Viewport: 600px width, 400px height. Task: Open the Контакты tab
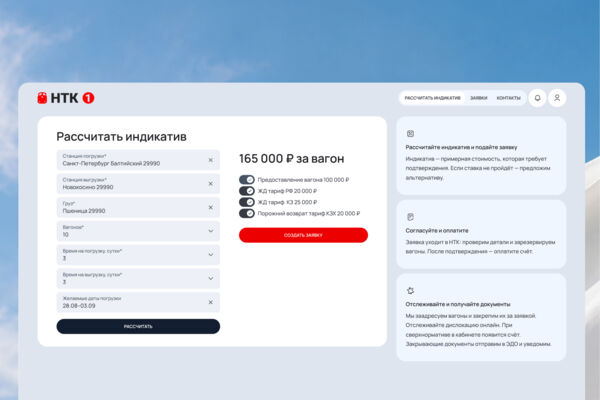tap(509, 98)
